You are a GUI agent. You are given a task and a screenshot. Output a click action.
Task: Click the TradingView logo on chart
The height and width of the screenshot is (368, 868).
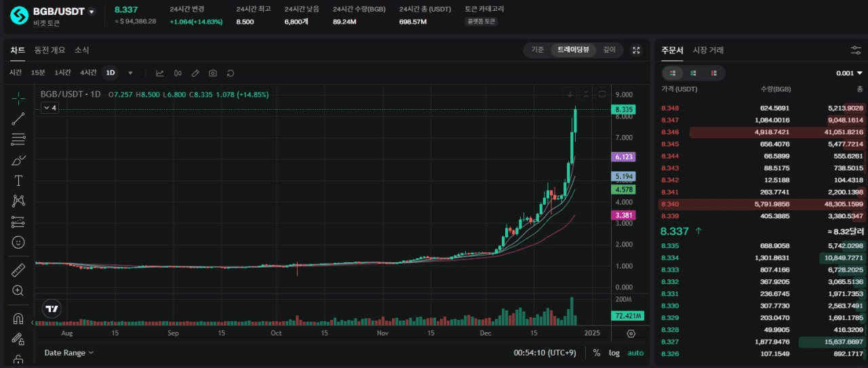pyautogui.click(x=52, y=309)
